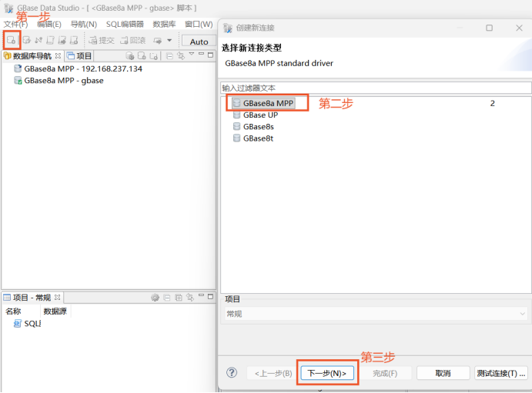
Task: Click the 回滚 rollback toolbar button
Action: coord(133,41)
